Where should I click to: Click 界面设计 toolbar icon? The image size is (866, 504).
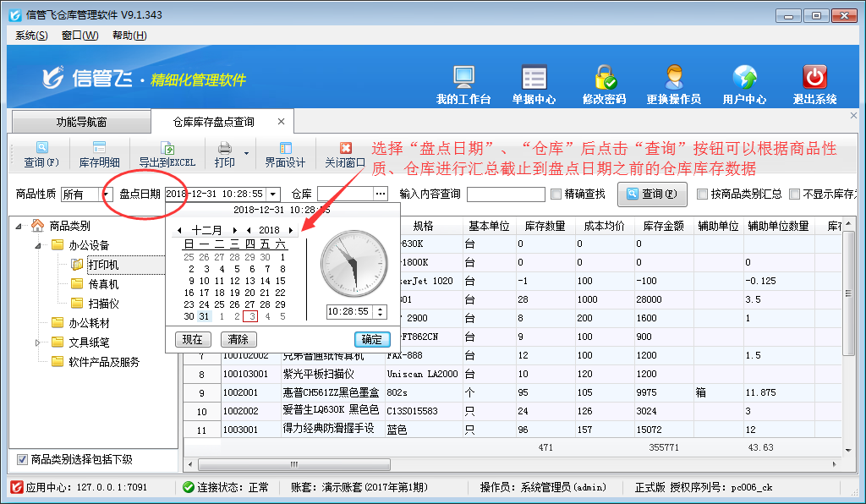(x=285, y=148)
